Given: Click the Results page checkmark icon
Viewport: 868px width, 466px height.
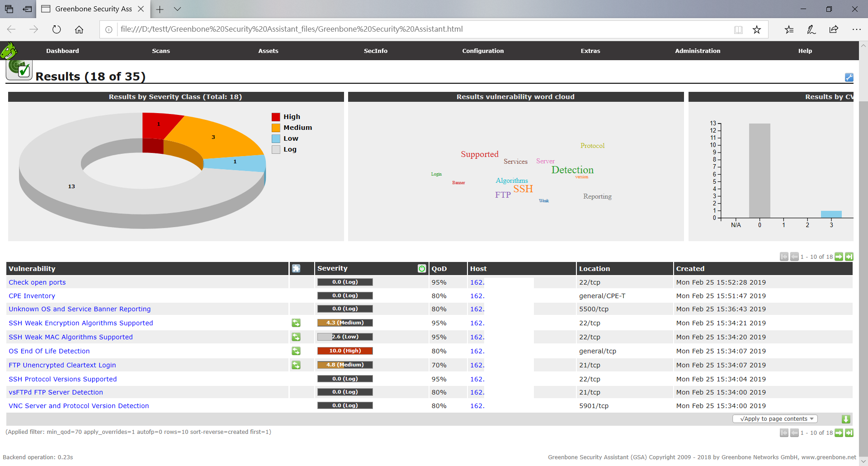Looking at the screenshot, I should tap(19, 69).
